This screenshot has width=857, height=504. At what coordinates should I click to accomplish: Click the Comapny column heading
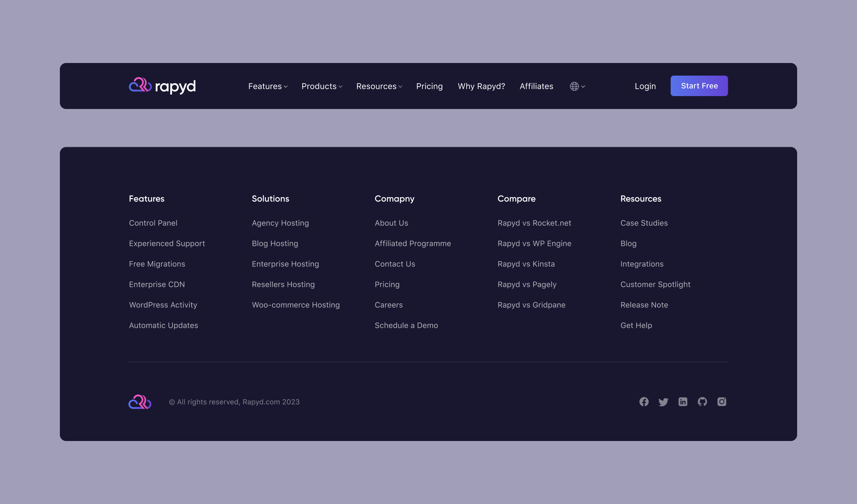coord(394,198)
